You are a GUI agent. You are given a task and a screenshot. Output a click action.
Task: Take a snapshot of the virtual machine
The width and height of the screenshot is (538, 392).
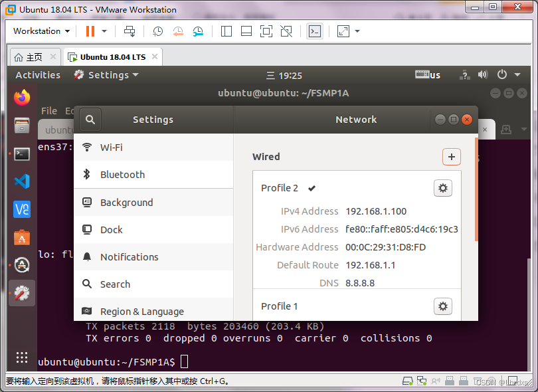(x=157, y=31)
